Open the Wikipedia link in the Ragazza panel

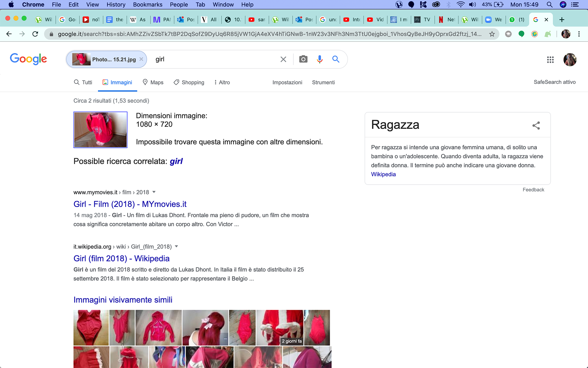coord(383,174)
